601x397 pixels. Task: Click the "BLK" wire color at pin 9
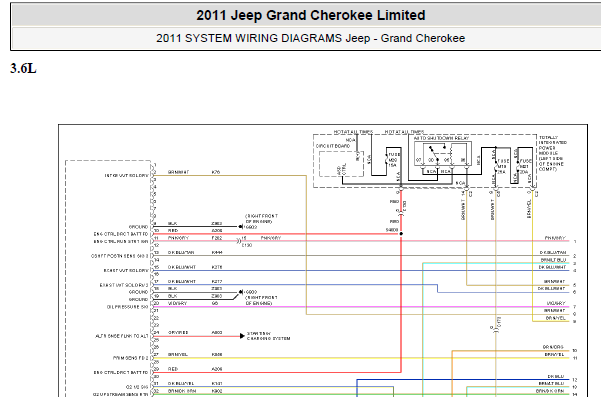click(172, 223)
